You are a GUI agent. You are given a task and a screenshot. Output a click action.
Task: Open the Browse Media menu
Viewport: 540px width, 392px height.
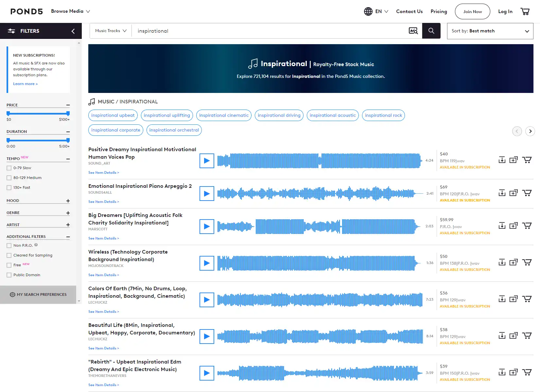click(x=70, y=11)
